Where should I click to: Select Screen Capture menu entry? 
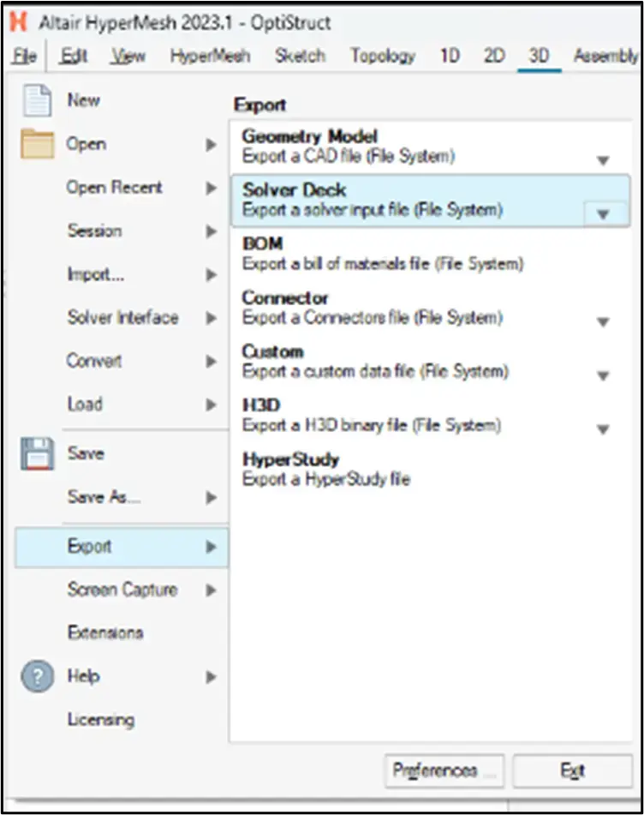point(122,590)
